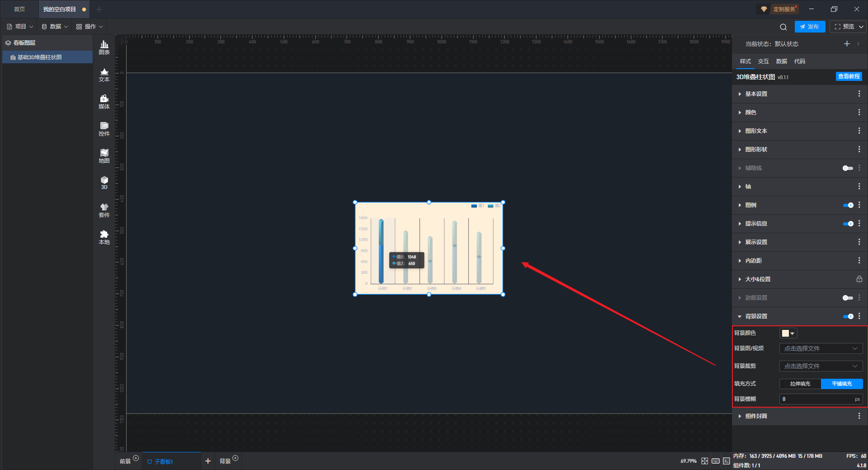
Task: Switch to the 交互 tab
Action: click(x=763, y=61)
